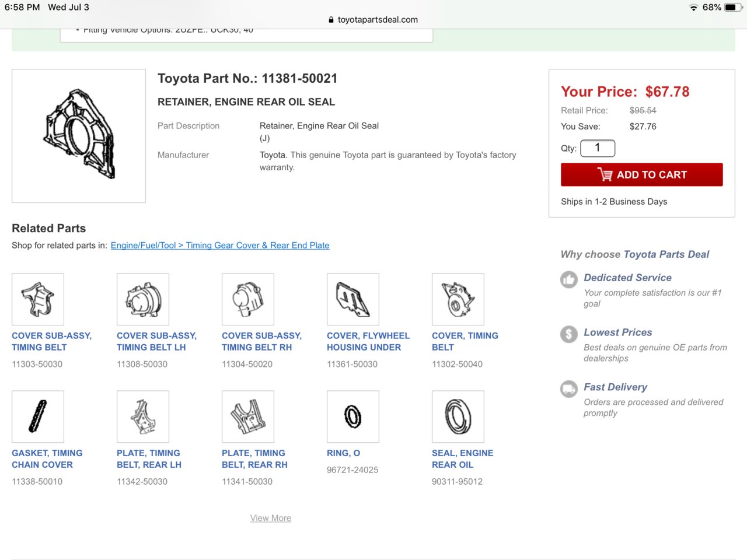This screenshot has width=747, height=560.
Task: Tap the battery icon in status bar
Action: point(734,7)
